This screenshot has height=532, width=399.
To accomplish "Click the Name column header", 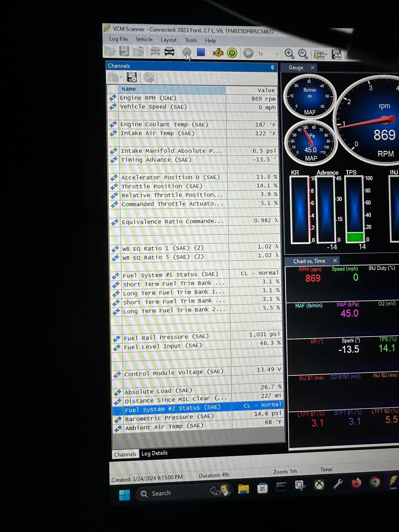I will 172,89.
